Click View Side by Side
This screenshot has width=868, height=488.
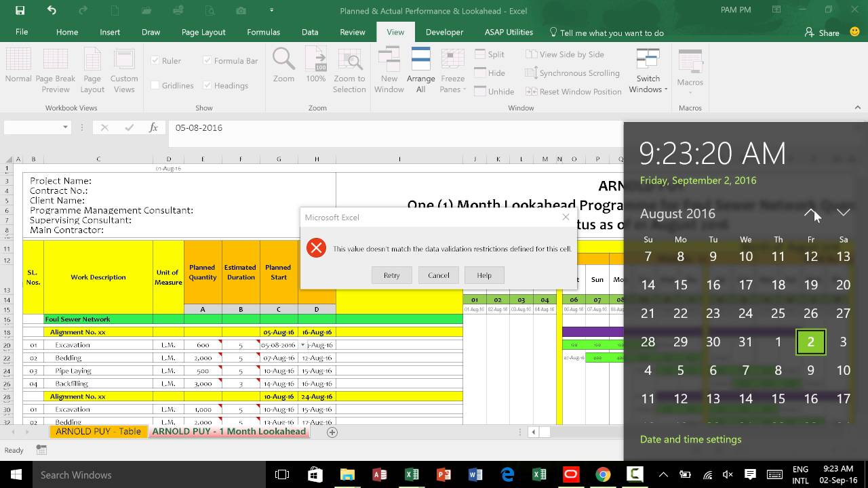565,54
